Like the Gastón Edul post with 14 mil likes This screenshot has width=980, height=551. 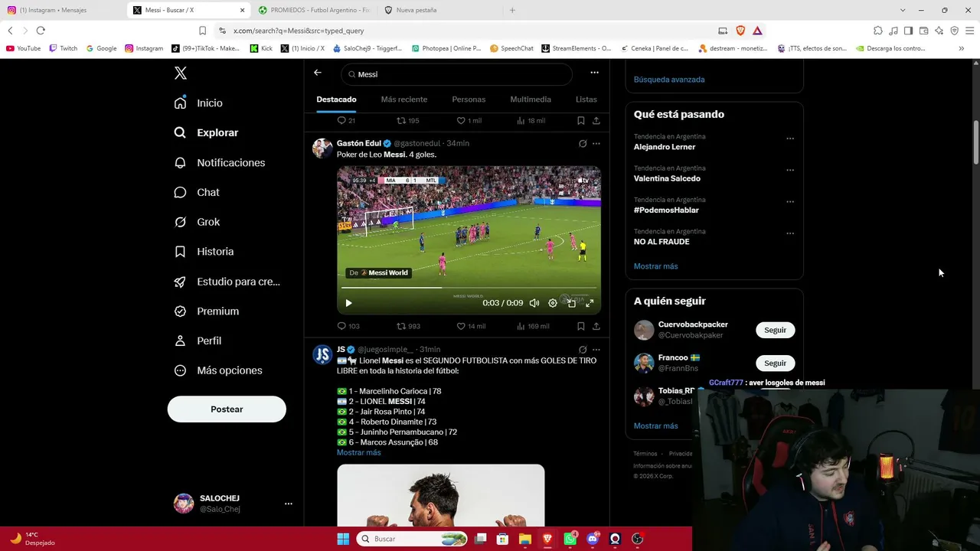471,326
